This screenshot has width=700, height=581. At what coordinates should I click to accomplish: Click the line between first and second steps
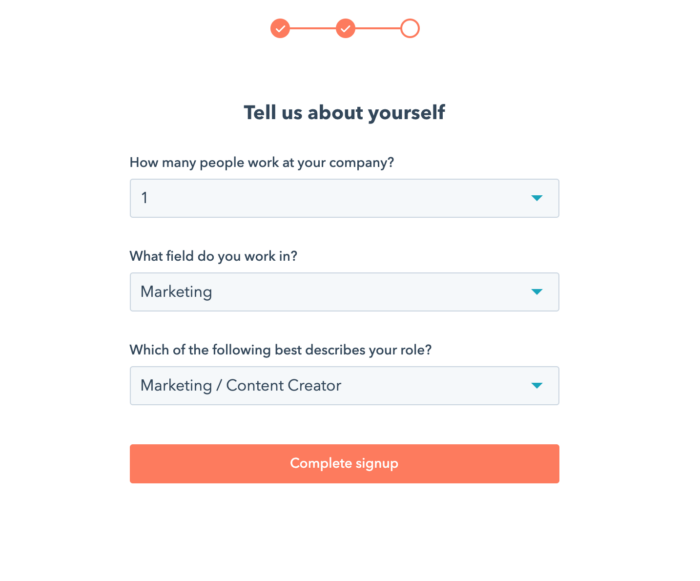[312, 28]
